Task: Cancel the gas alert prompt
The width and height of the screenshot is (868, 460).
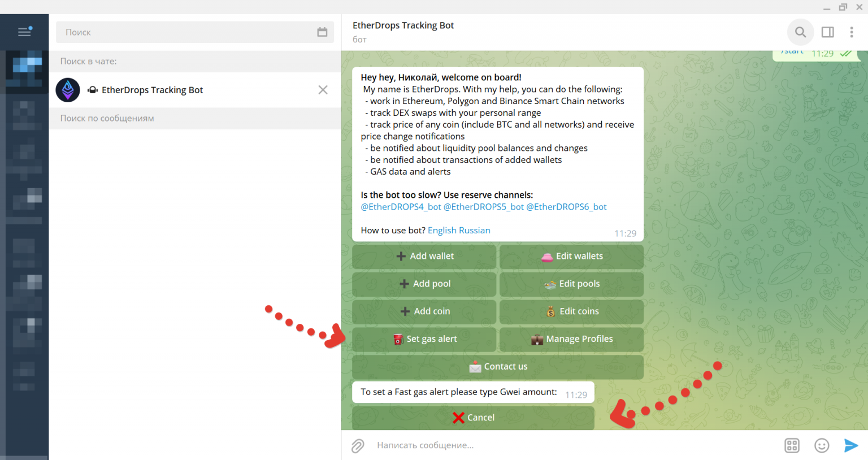Action: (x=473, y=418)
